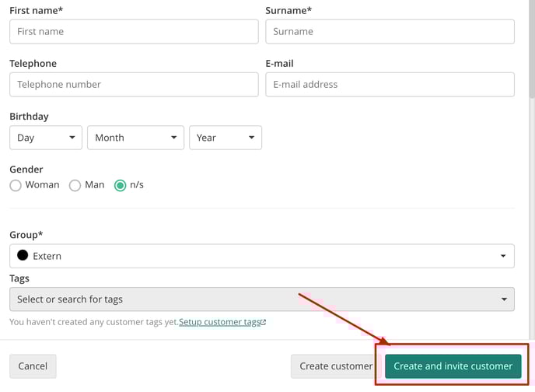
Task: Select the Man gender radio button
Action: (x=75, y=185)
